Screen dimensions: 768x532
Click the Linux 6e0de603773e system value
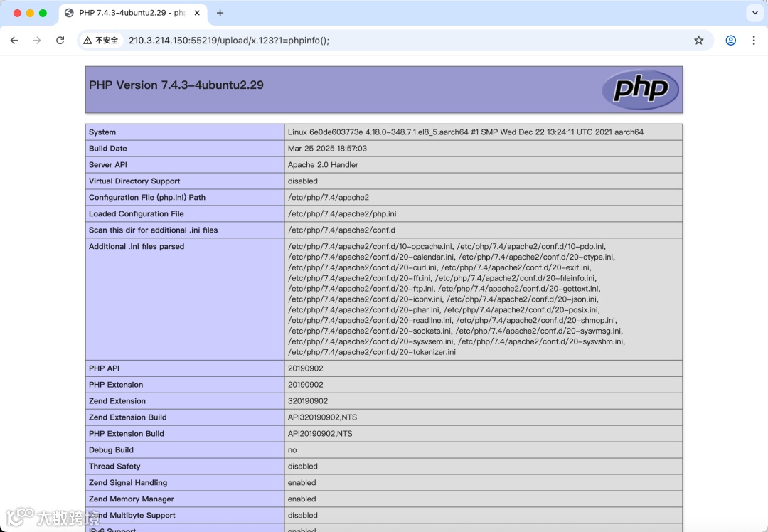[x=465, y=132]
